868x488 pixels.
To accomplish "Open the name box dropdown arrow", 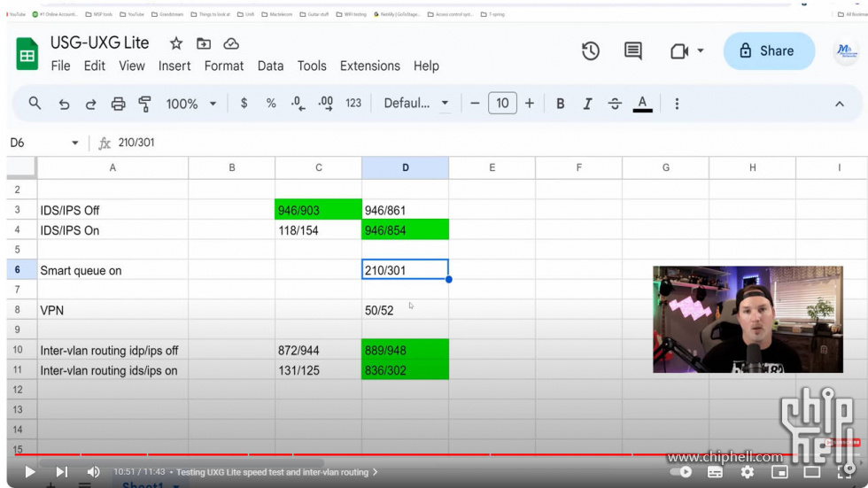I will tap(74, 143).
